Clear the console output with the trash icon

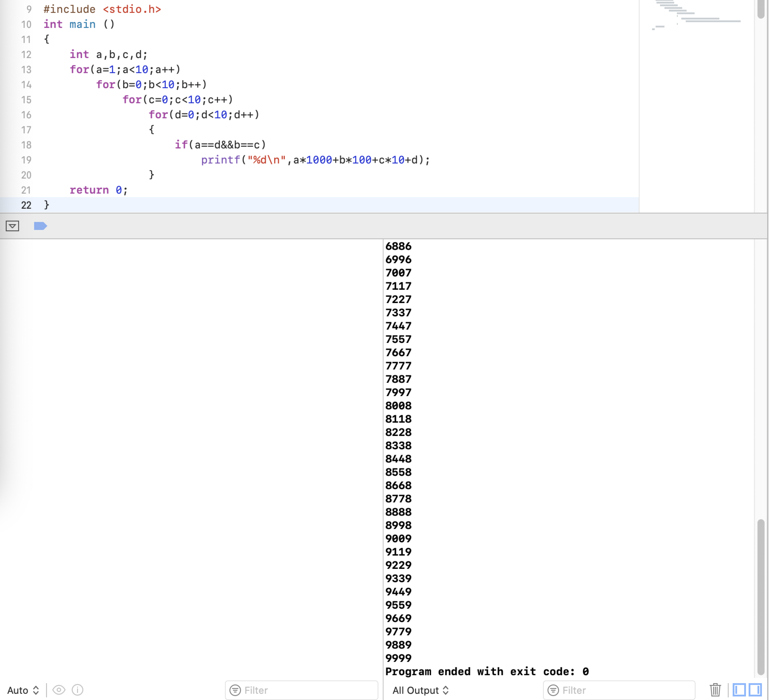[715, 690]
